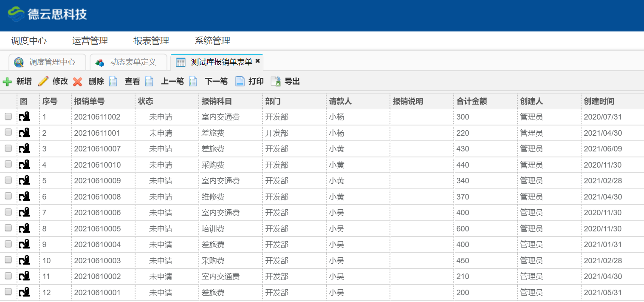Go to next record with 下一笔

click(216, 82)
